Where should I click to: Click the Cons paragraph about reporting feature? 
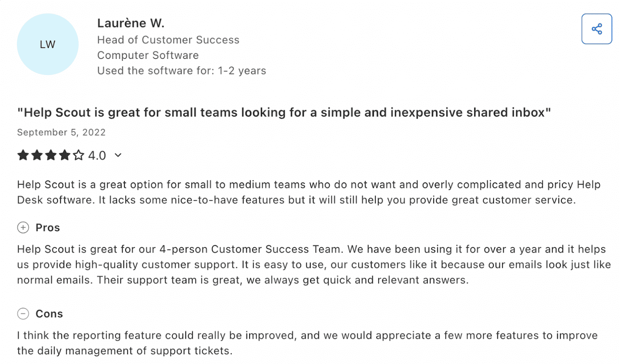pyautogui.click(x=307, y=343)
